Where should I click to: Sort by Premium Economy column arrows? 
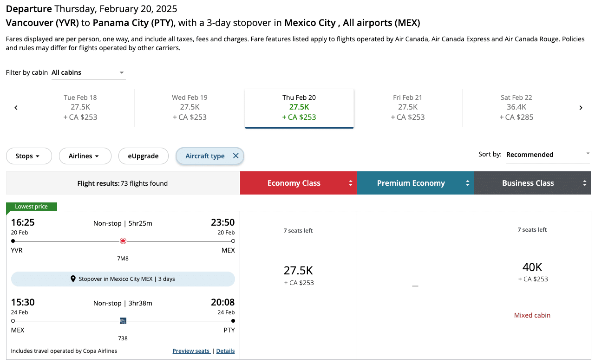(x=468, y=183)
